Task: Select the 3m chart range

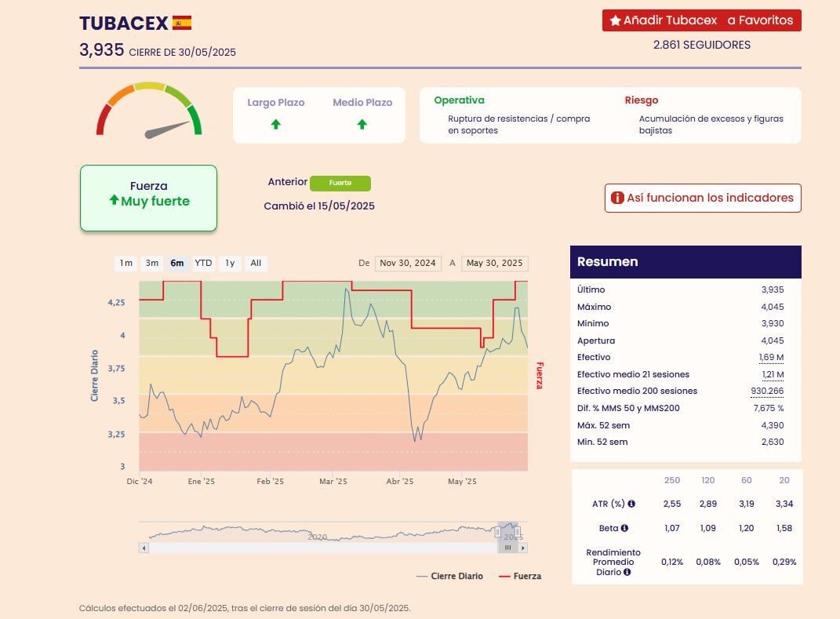Action: [152, 263]
